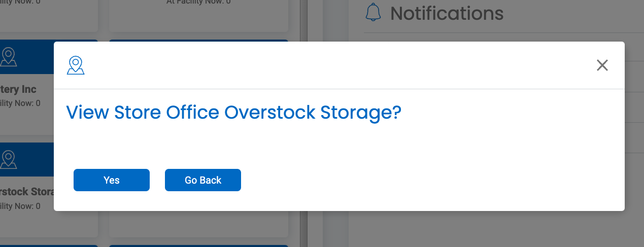644x247 pixels.
Task: Confirm with the Yes button
Action: 112,180
